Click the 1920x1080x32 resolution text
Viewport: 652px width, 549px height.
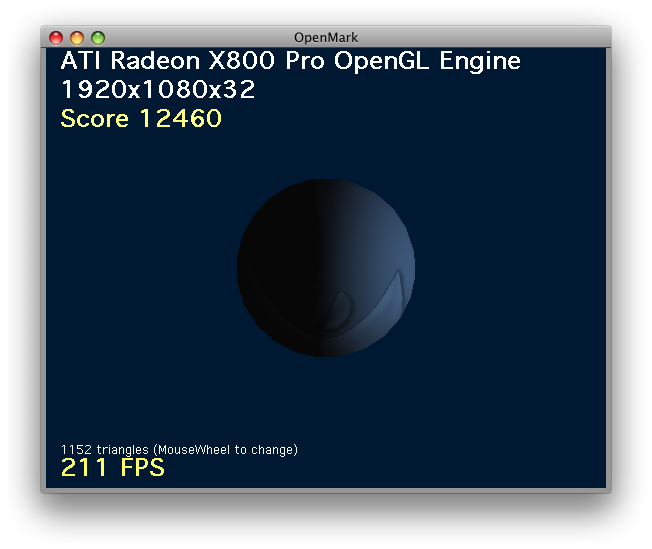click(x=158, y=89)
